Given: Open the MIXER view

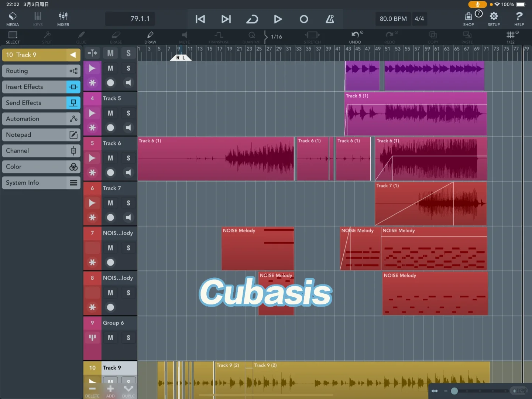Looking at the screenshot, I should coord(63,19).
